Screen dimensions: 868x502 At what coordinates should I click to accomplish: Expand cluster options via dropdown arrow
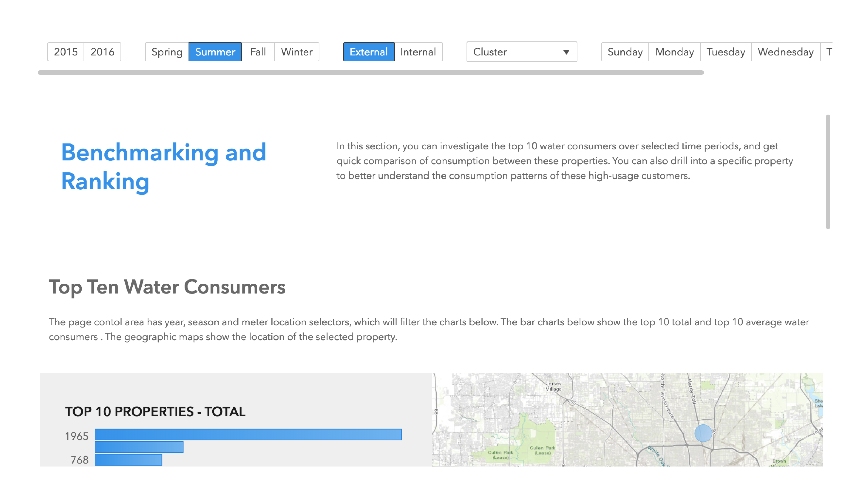click(566, 52)
